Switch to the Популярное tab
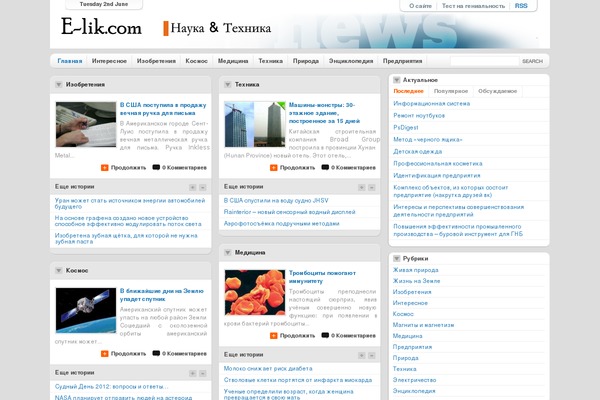 tap(451, 91)
